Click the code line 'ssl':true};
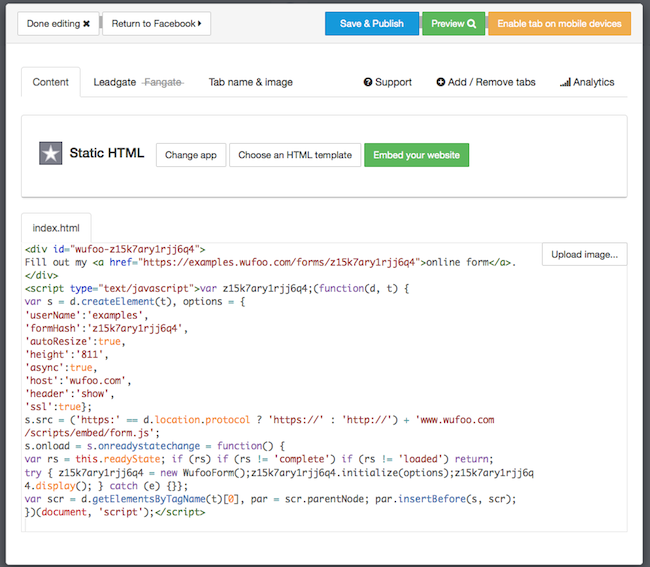 (x=58, y=407)
